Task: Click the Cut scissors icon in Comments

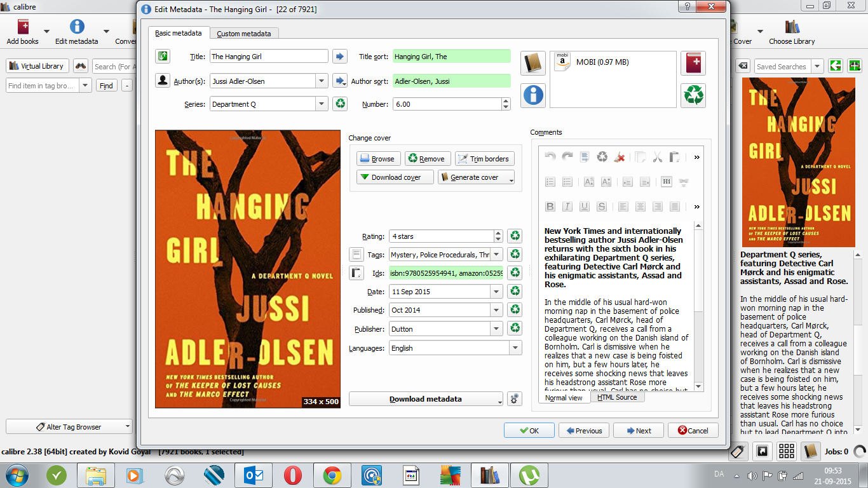Action: pos(658,157)
